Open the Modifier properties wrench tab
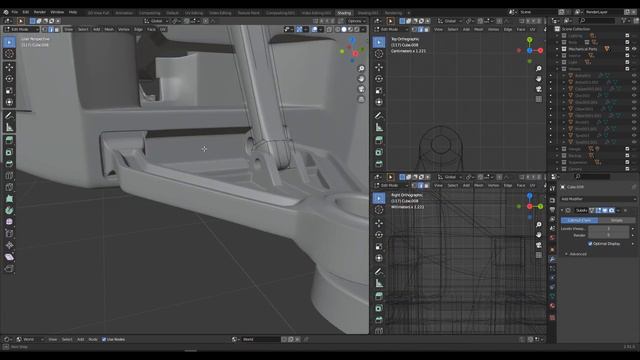This screenshot has width=640, height=360. point(552,259)
